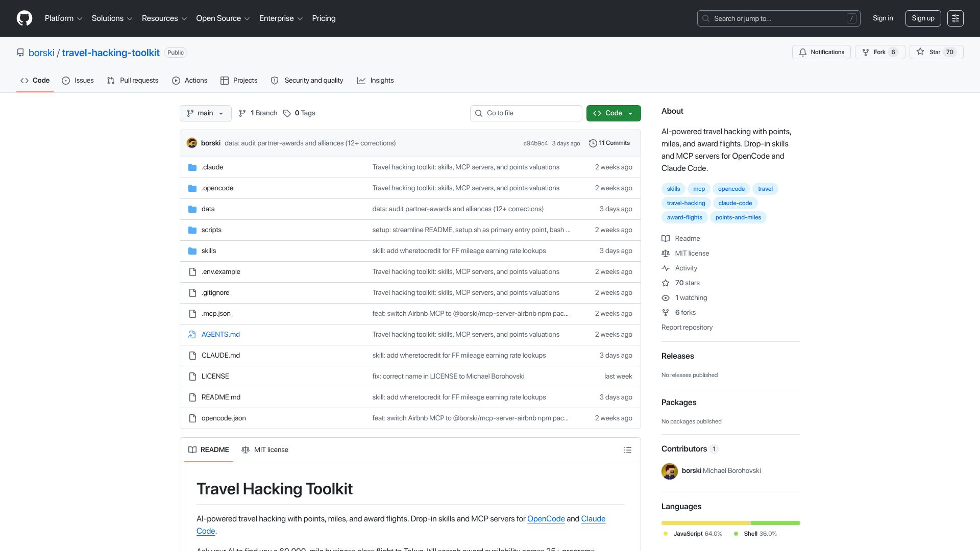Image resolution: width=980 pixels, height=551 pixels.
Task: Click the .gitignore file icon
Action: 192,293
